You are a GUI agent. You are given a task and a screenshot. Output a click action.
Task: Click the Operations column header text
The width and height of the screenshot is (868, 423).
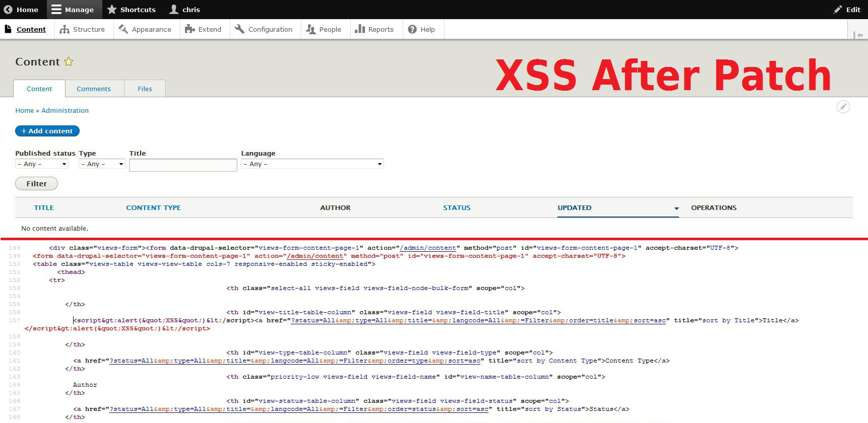tap(714, 207)
